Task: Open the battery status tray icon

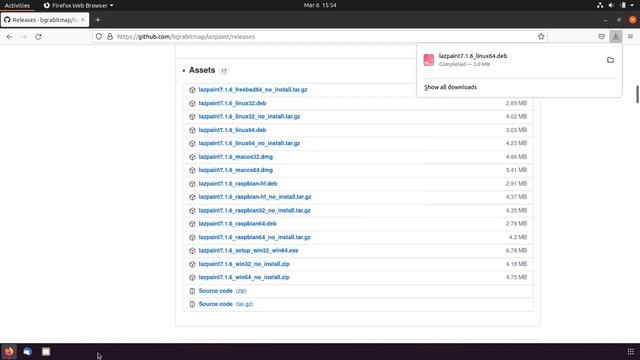Action: (x=623, y=5)
